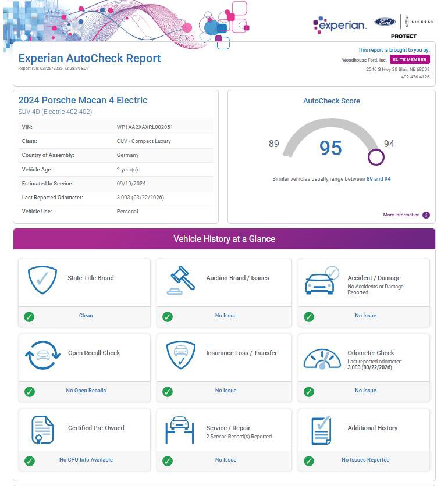Click the Certified Pre-Owned certificate icon

pyautogui.click(x=43, y=430)
